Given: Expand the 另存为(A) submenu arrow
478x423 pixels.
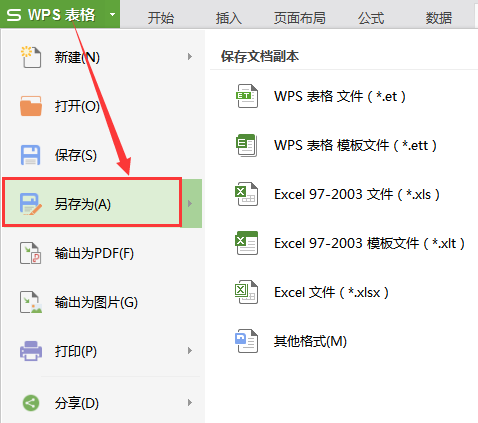Looking at the screenshot, I should (x=191, y=203).
